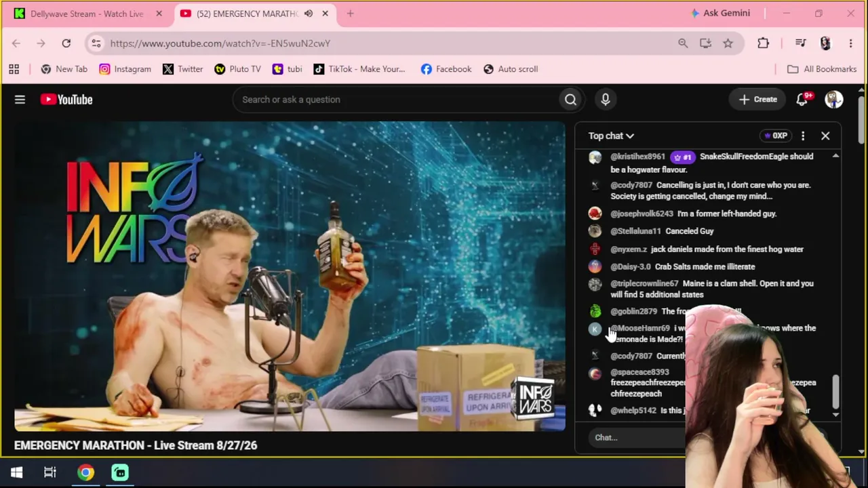Click username @triplecrownline67 in chat

644,283
